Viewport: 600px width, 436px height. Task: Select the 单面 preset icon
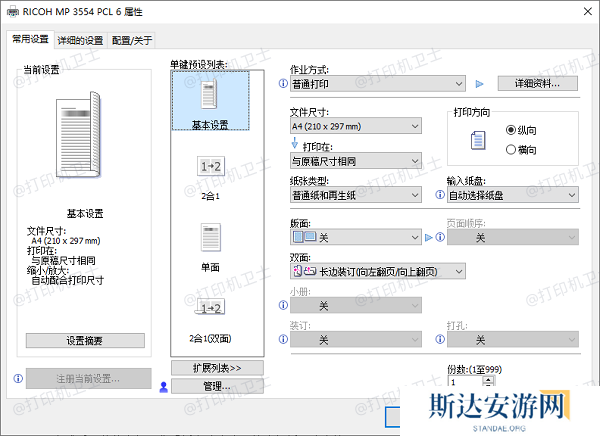pyautogui.click(x=210, y=237)
